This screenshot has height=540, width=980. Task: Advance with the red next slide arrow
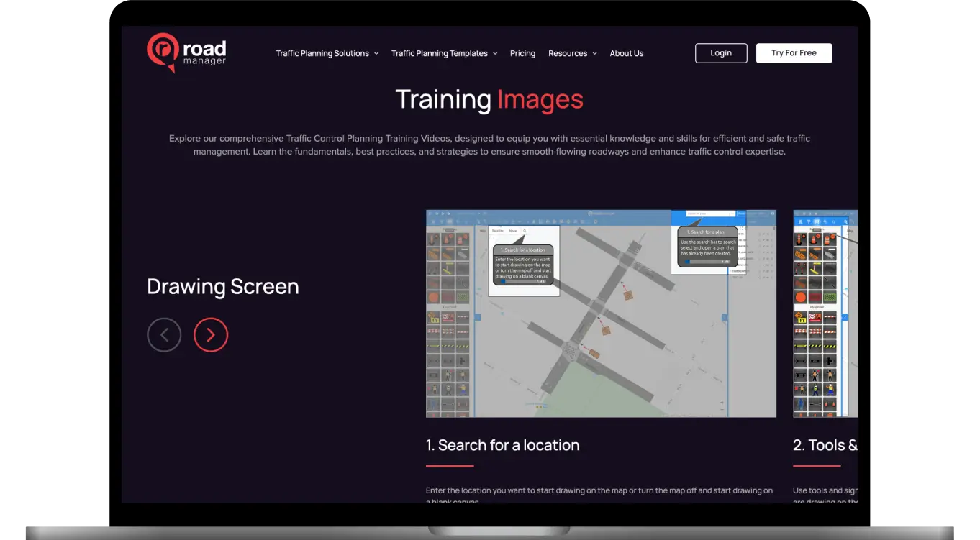pyautogui.click(x=211, y=335)
